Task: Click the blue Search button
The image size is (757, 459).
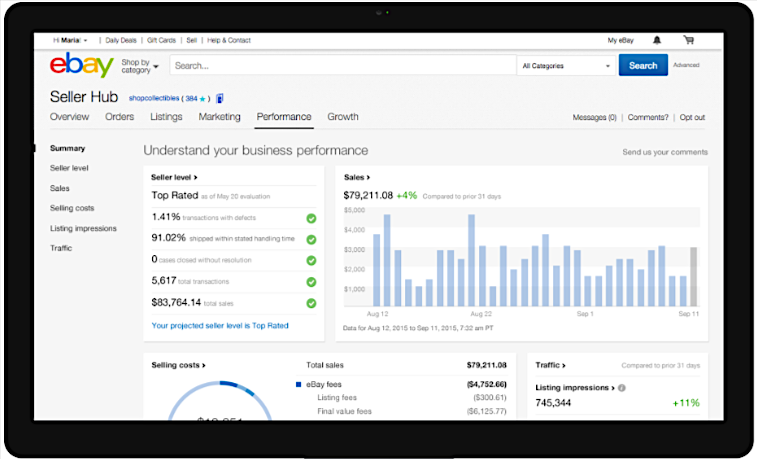Action: coord(643,65)
